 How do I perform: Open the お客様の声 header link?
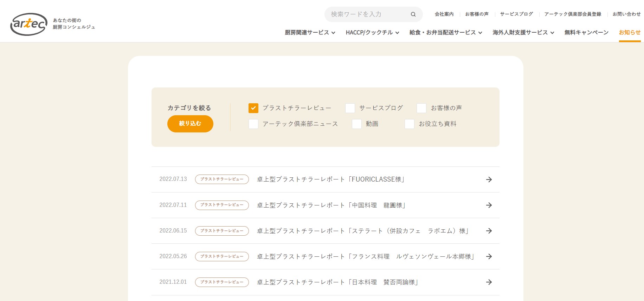tap(477, 14)
